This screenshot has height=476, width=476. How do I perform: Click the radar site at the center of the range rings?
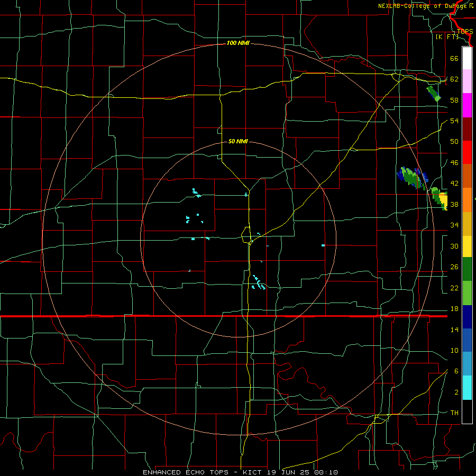tap(239, 239)
